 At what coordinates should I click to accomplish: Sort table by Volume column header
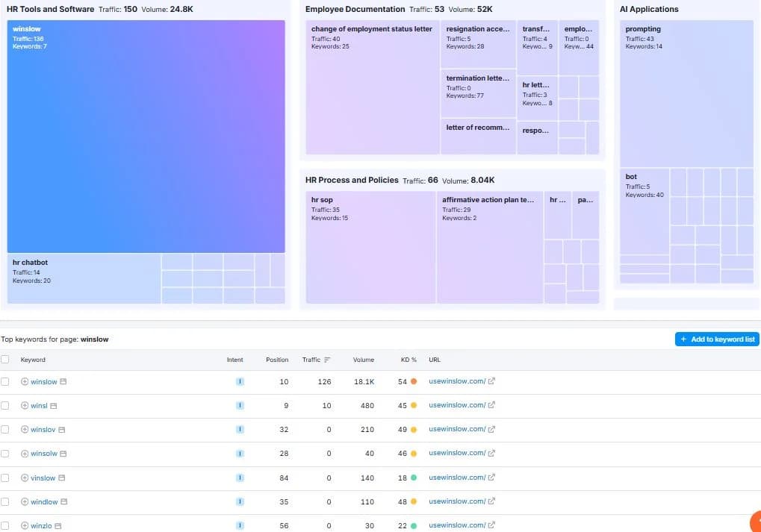(x=364, y=360)
